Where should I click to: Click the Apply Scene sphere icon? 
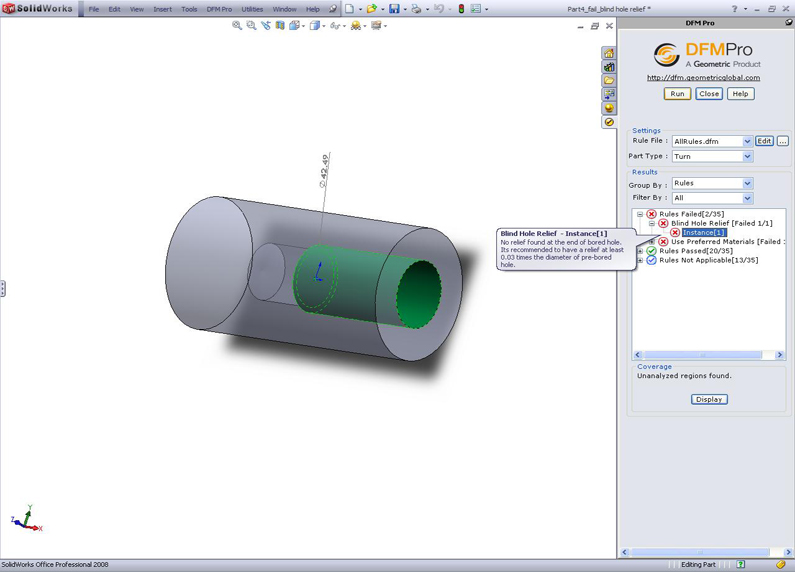point(355,25)
